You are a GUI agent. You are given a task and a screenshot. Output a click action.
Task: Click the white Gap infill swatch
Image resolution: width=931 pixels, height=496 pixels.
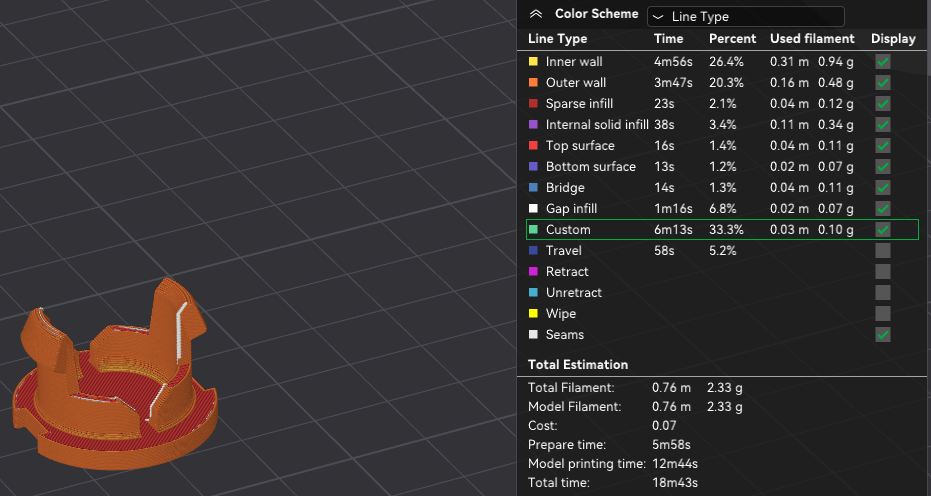point(533,208)
